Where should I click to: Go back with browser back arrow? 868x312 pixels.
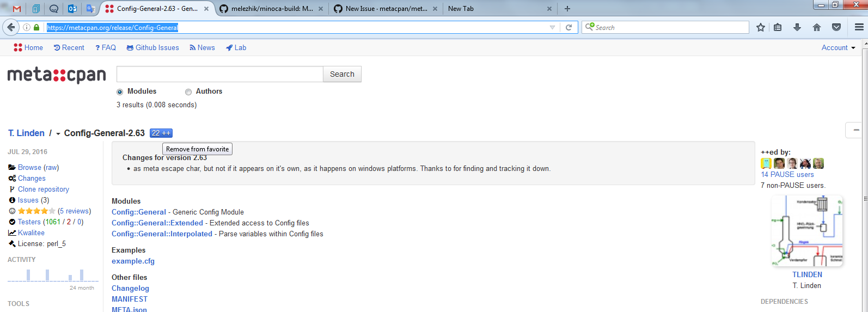(x=11, y=27)
